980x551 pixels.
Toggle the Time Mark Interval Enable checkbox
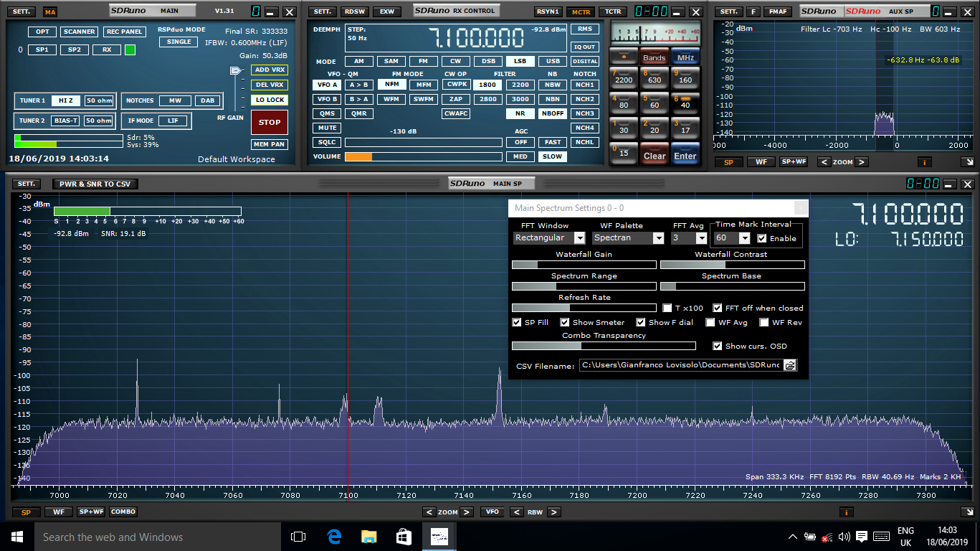762,238
